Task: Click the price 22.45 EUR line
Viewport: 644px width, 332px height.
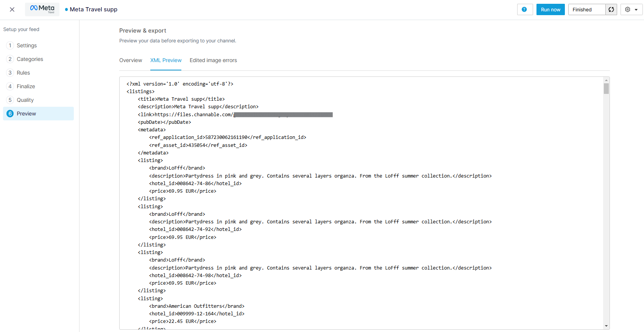Action: click(x=183, y=321)
